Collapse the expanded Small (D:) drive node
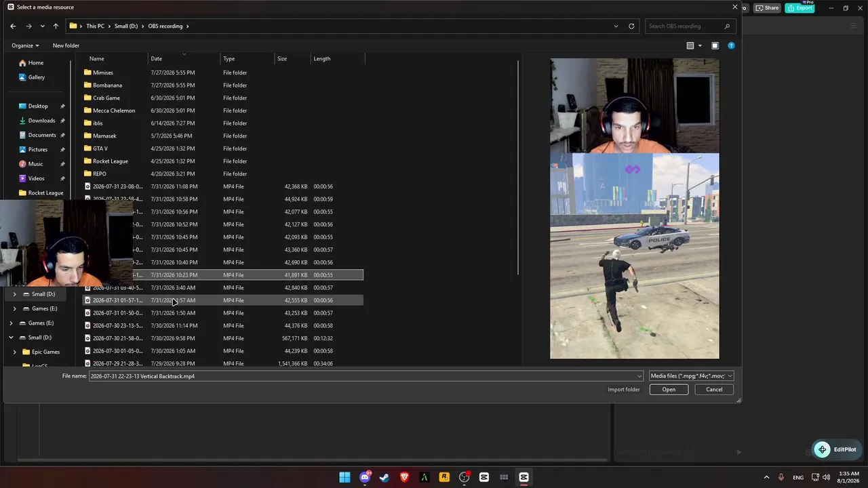 pyautogui.click(x=10, y=338)
